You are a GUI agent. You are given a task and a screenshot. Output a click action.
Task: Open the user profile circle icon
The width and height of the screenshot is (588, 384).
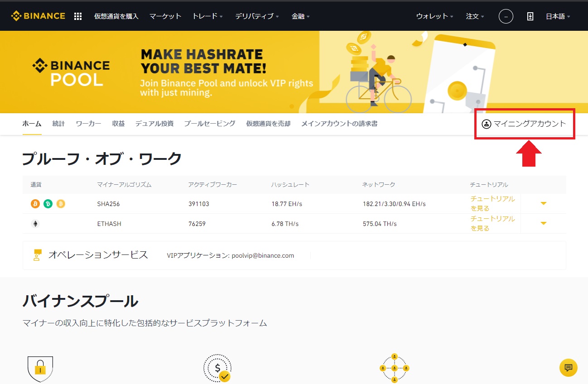(x=506, y=16)
